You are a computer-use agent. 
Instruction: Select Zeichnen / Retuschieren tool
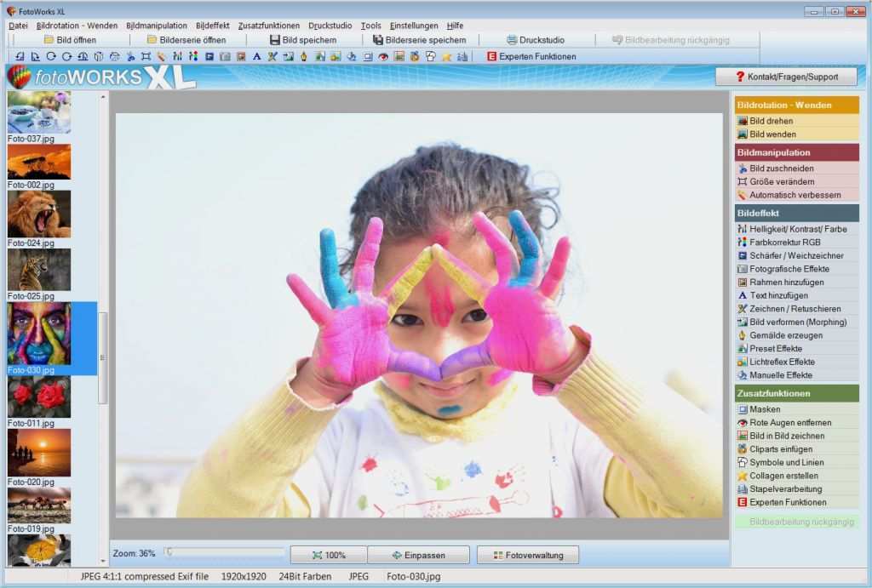click(794, 309)
